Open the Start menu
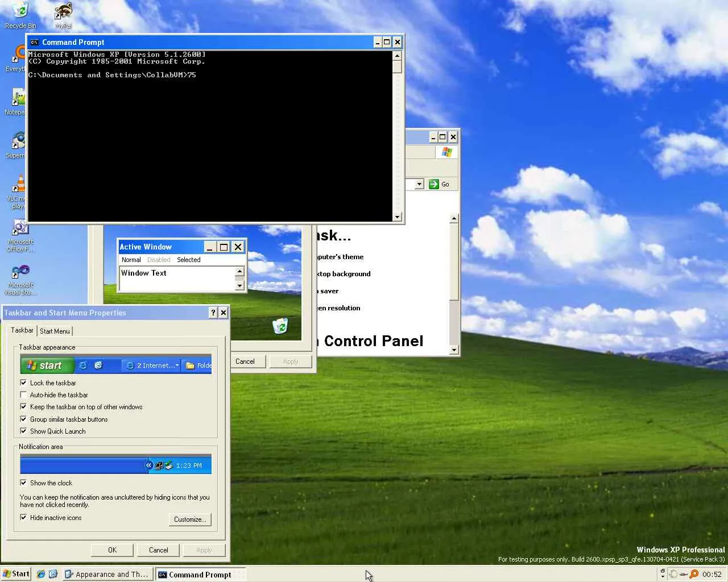Viewport: 728px width, 582px height. click(16, 574)
